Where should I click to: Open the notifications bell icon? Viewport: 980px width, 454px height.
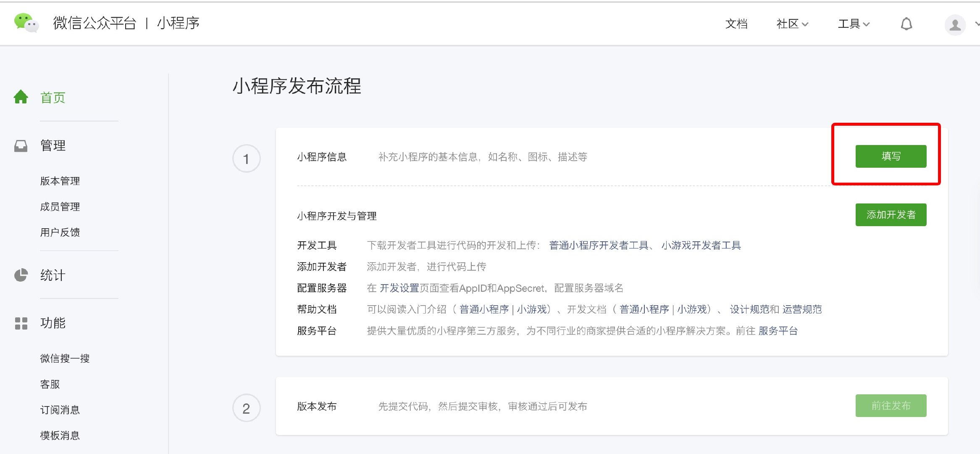click(x=906, y=24)
